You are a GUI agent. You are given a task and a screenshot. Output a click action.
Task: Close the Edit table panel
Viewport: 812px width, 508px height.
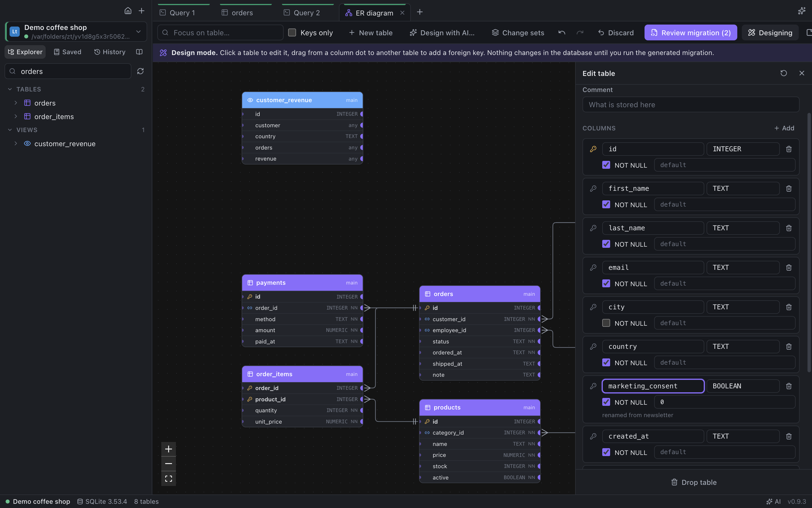(802, 73)
